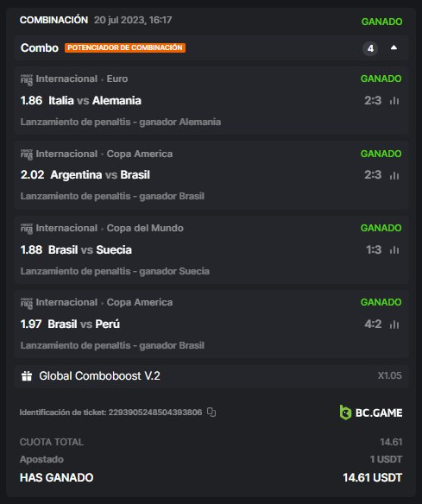Click the Global Comboboost gift icon
The width and height of the screenshot is (422, 504).
[27, 375]
